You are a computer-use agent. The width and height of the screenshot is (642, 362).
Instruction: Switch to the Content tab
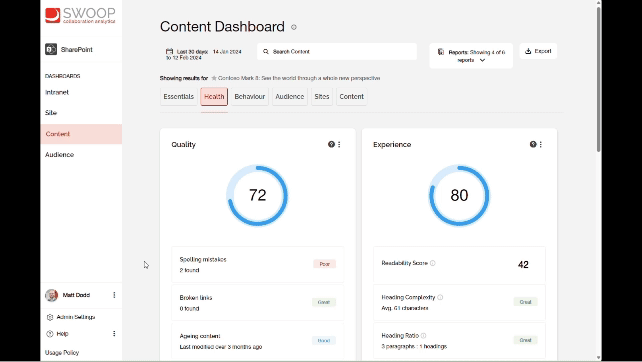[351, 97]
